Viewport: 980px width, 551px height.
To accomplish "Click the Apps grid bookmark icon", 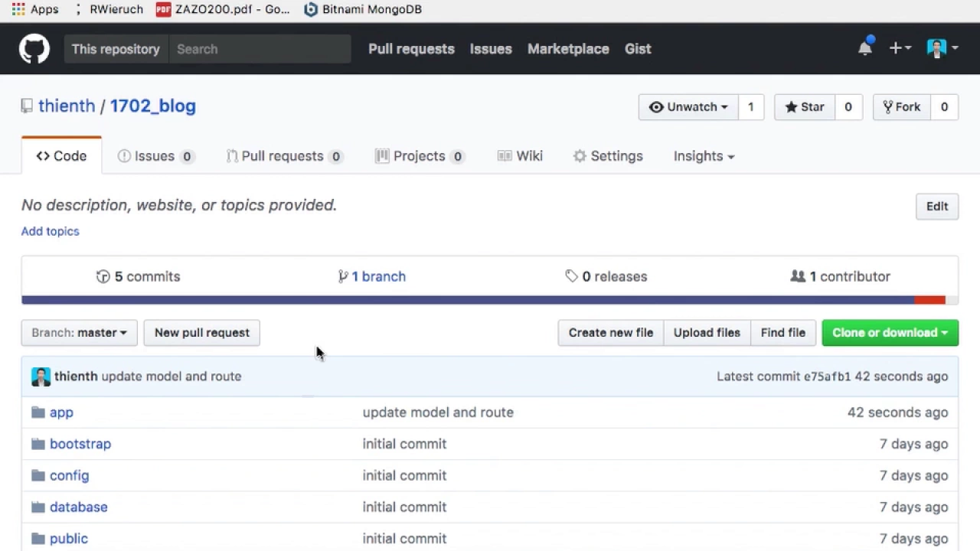I will click(18, 9).
